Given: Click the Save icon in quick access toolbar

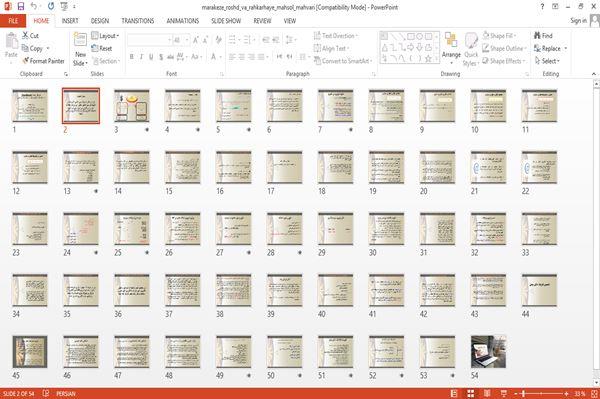Looking at the screenshot, I should (x=21, y=6).
